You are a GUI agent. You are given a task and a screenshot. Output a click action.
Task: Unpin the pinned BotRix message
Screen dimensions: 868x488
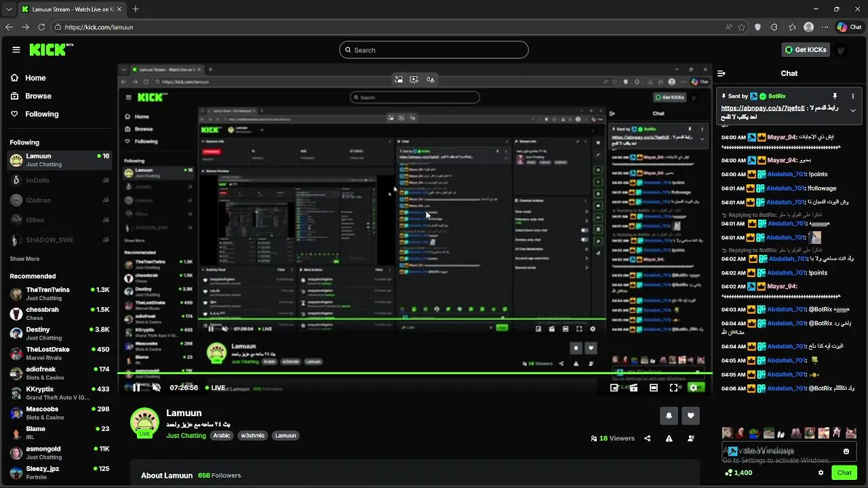835,96
